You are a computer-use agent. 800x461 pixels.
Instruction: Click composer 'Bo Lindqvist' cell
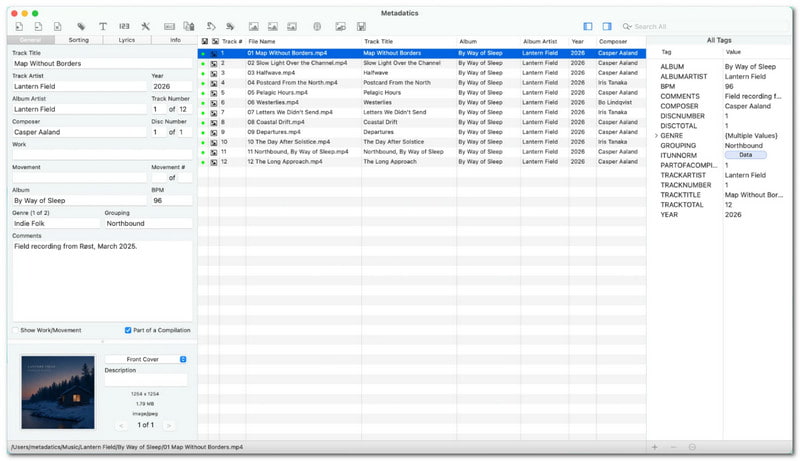[x=615, y=103]
